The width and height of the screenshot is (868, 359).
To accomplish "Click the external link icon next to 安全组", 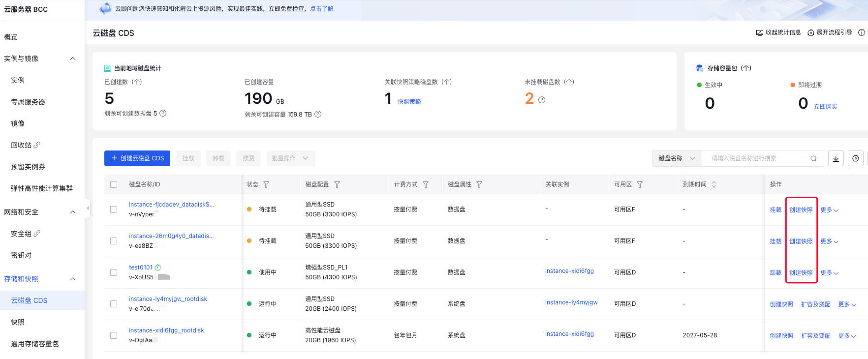I will tap(37, 234).
